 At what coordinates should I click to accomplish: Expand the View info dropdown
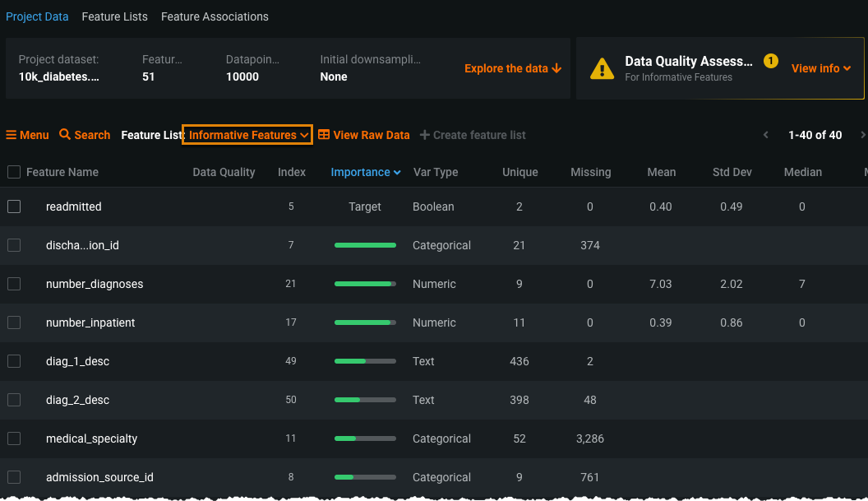tap(820, 68)
